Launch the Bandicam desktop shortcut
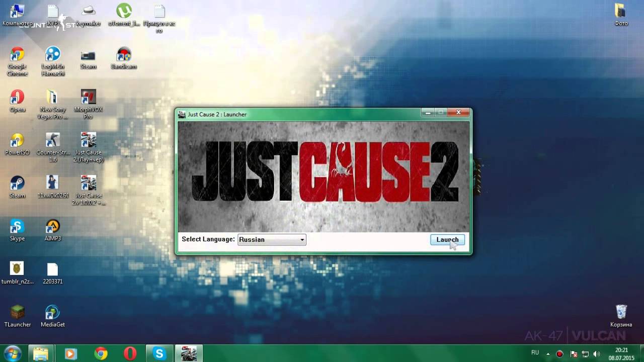This screenshot has width=644, height=362. tap(124, 58)
